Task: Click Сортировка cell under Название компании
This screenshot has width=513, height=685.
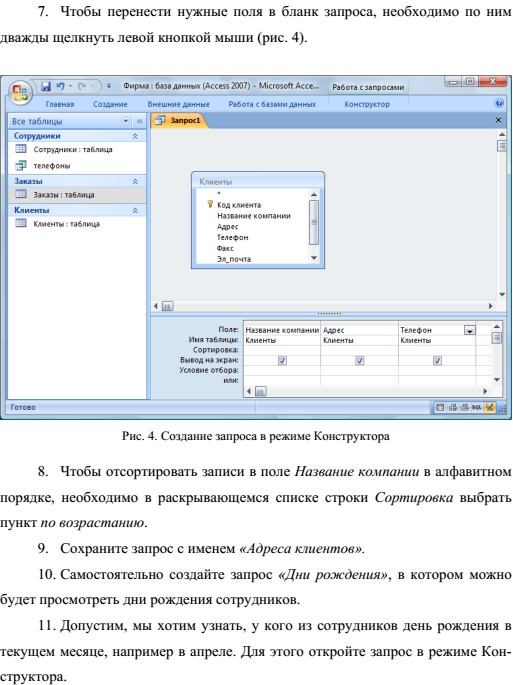Action: [x=282, y=350]
